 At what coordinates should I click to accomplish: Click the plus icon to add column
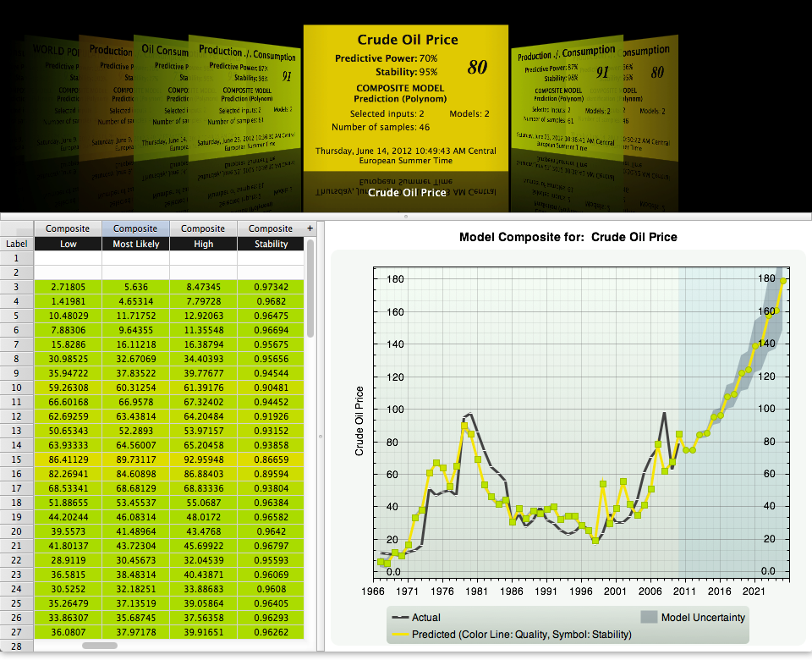tap(310, 228)
